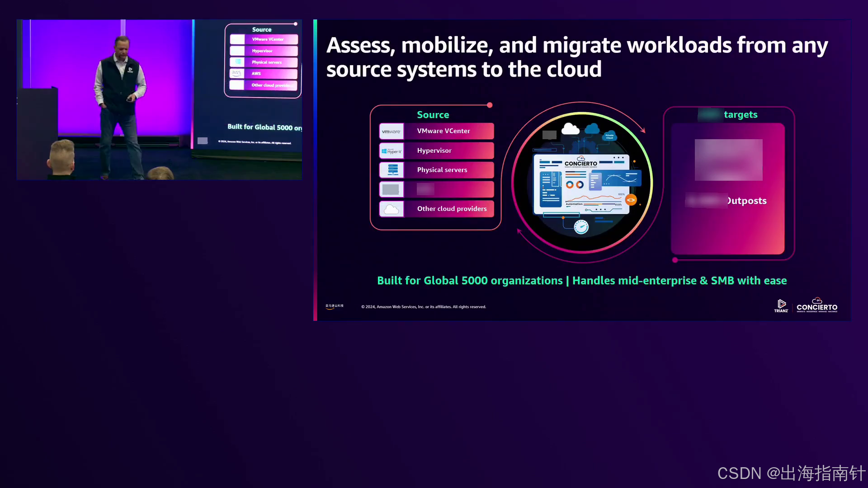868x488 pixels.
Task: Click the cloud icon beside Other cloud providers
Action: [391, 209]
